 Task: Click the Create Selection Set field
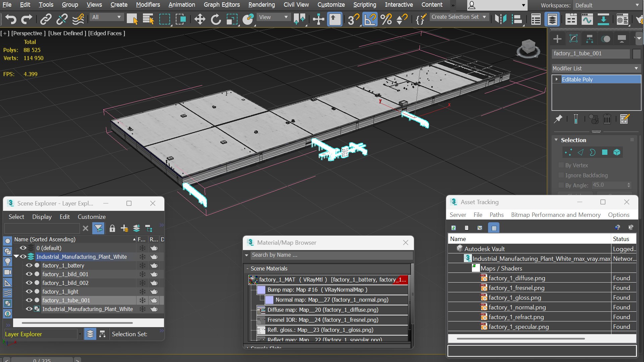pos(459,17)
